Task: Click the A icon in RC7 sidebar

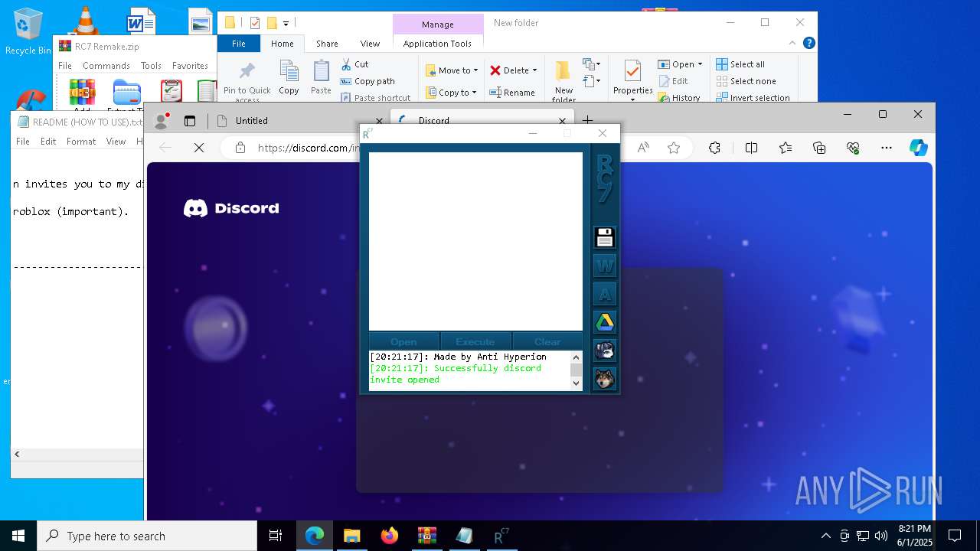Action: [x=605, y=295]
